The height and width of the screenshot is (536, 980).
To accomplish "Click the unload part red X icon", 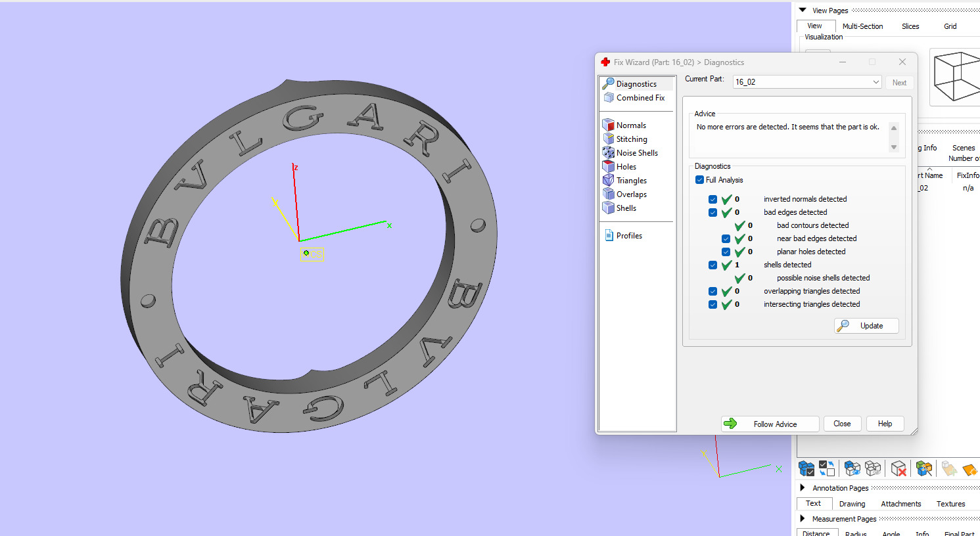I will [x=898, y=468].
